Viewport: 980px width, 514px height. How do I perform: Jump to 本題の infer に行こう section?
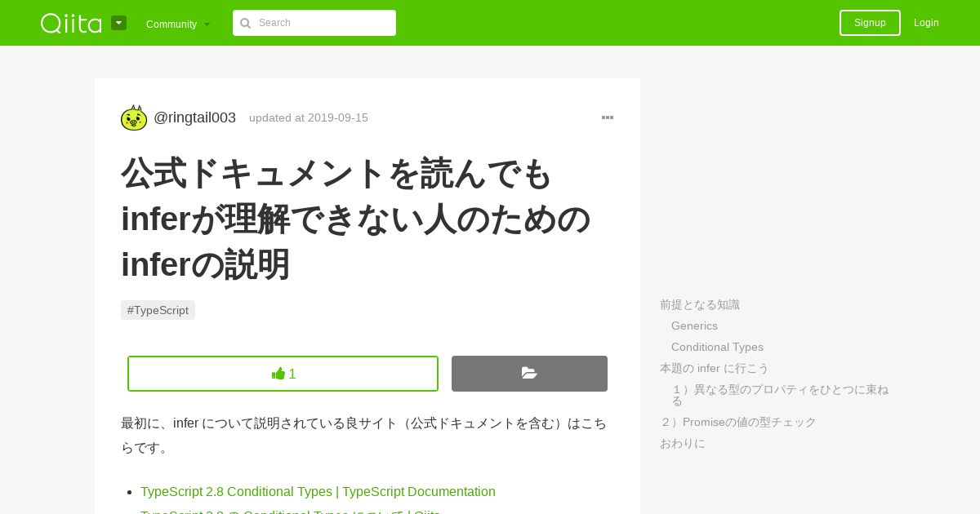[715, 368]
